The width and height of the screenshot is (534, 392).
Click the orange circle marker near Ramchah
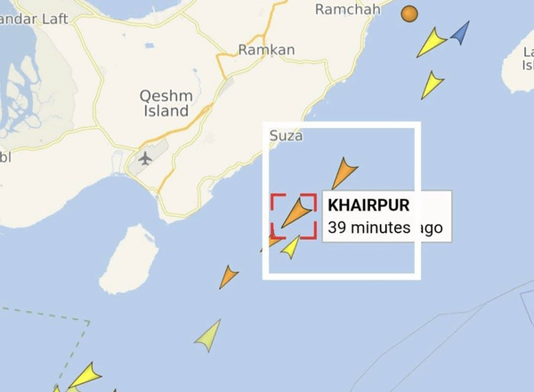(409, 14)
